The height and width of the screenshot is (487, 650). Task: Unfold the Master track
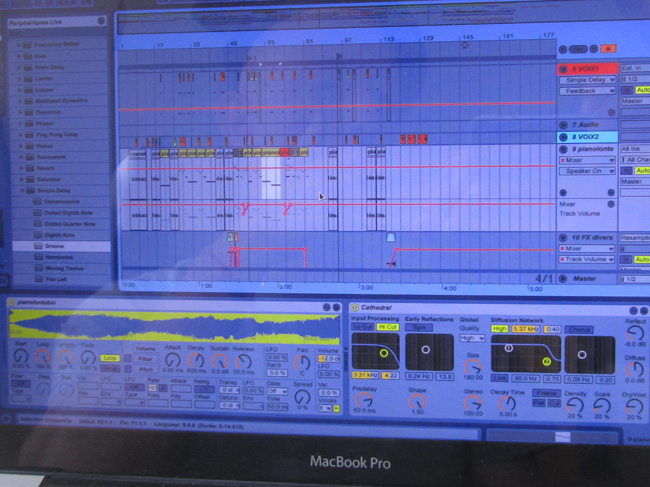tap(563, 279)
